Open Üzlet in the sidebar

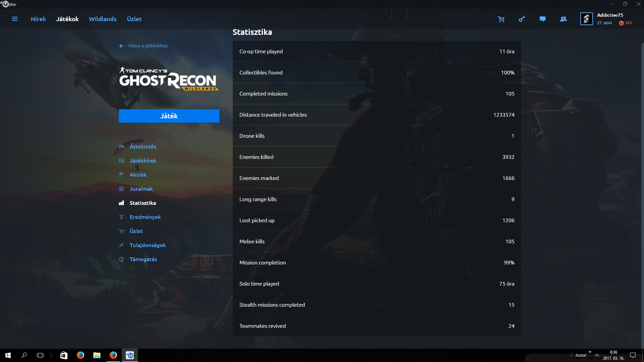pyautogui.click(x=136, y=231)
